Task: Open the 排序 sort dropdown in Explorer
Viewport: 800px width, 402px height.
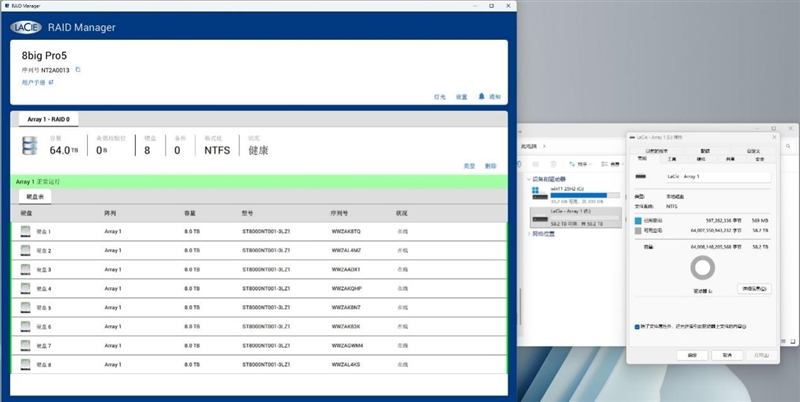Action: [581, 164]
